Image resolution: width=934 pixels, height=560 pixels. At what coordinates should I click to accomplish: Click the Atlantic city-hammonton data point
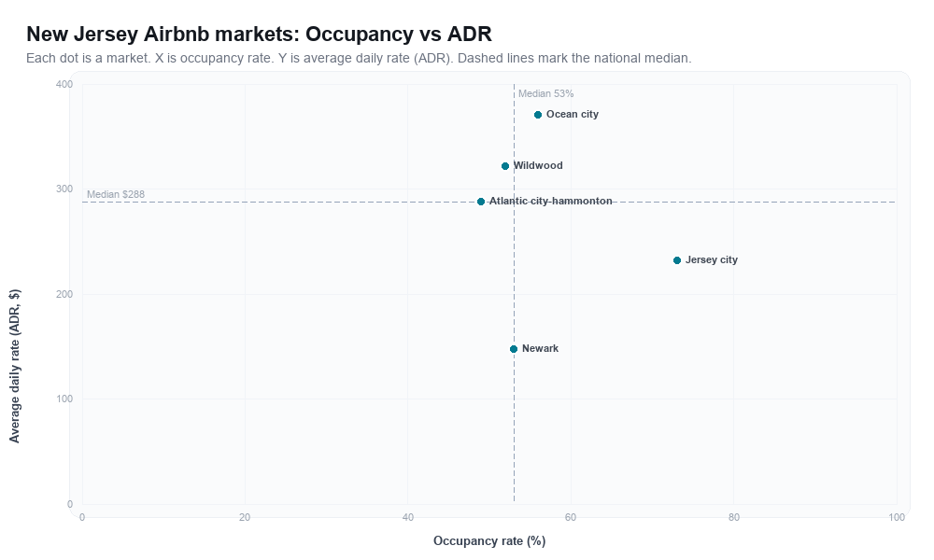coord(481,202)
